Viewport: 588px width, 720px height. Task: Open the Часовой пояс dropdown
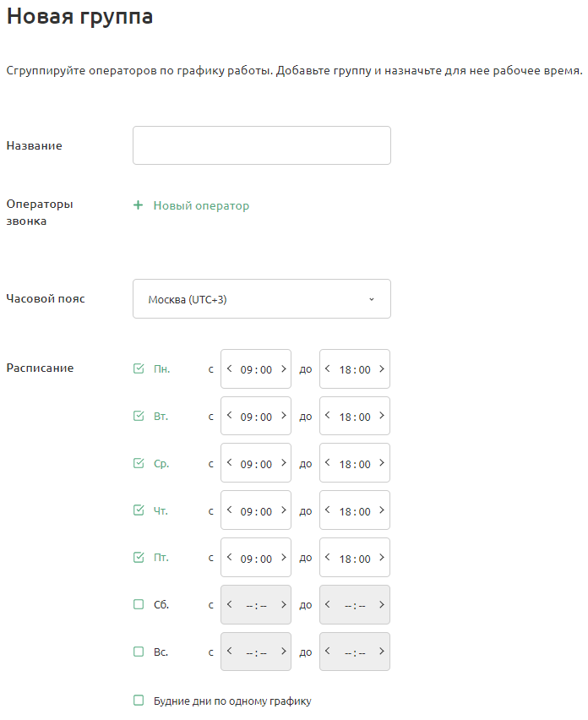pyautogui.click(x=261, y=299)
